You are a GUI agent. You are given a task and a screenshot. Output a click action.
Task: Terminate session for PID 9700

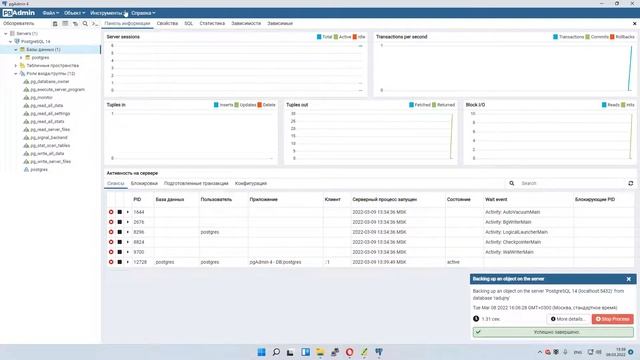click(x=111, y=252)
